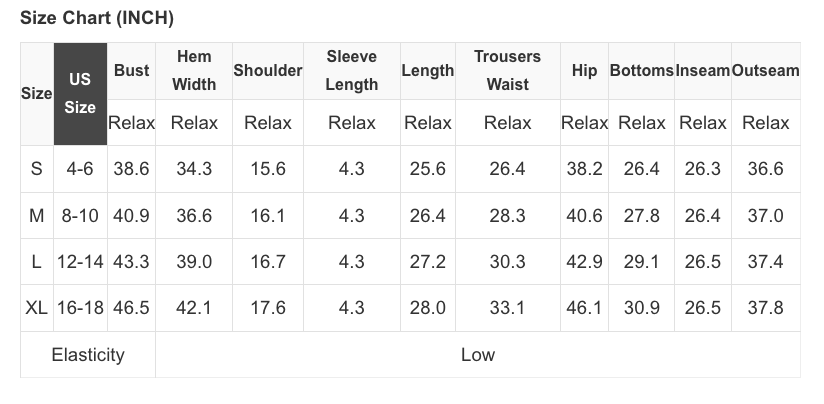Click the Hip column header

point(584,71)
